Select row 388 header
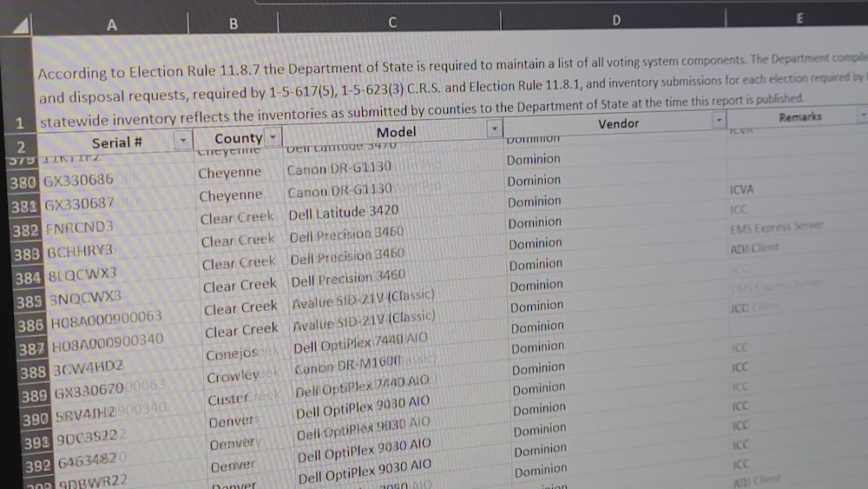Screen dimensions: 868x489 (x=34, y=373)
